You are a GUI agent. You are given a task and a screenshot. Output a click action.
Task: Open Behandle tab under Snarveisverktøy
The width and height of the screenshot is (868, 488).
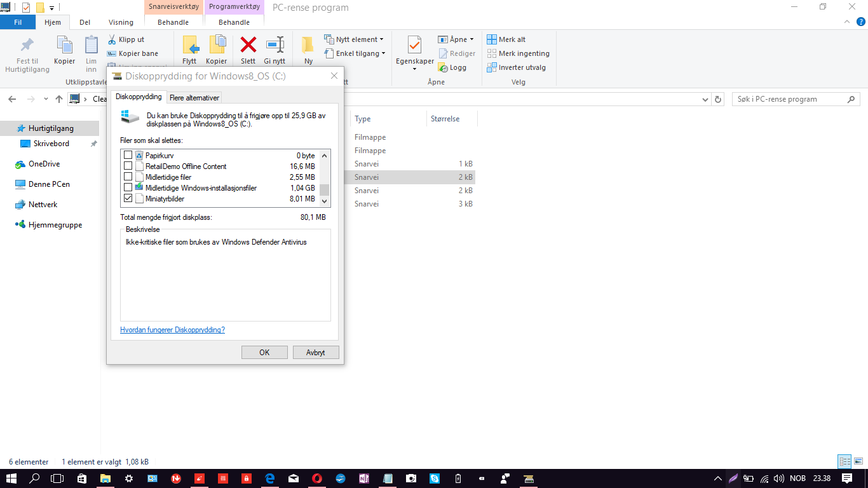[x=173, y=22]
